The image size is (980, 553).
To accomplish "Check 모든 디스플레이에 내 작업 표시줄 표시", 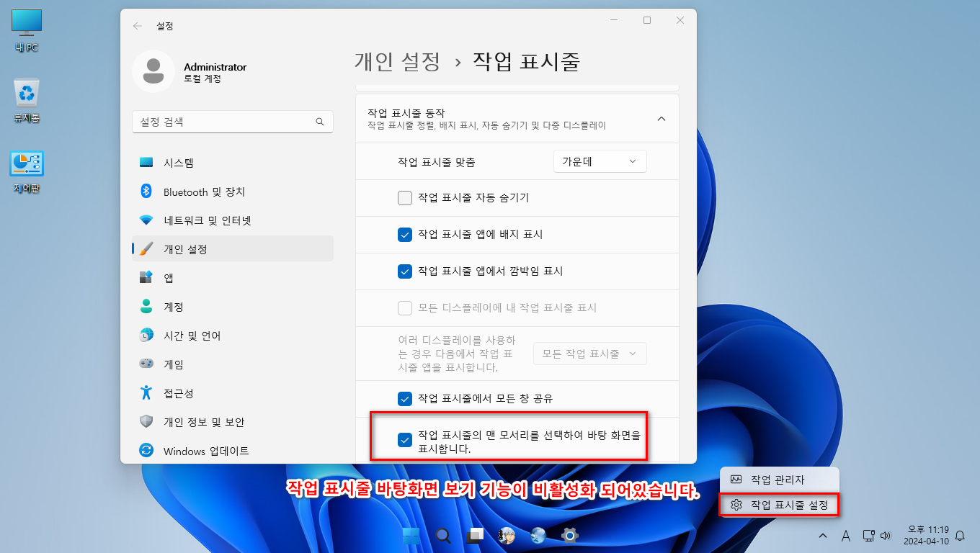I will coord(405,308).
